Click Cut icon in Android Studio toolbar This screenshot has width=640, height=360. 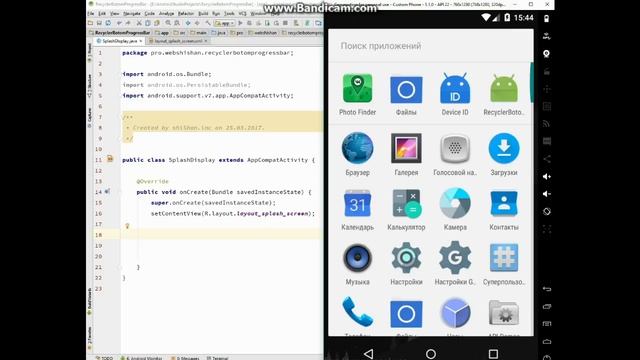coord(139,23)
